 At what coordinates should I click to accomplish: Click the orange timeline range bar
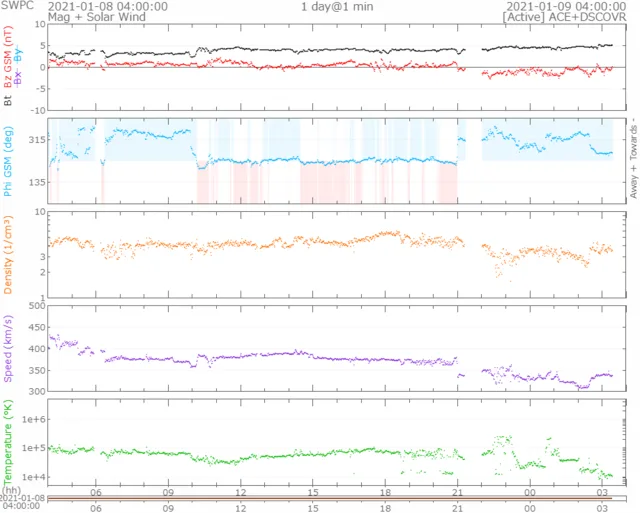pos(330,498)
